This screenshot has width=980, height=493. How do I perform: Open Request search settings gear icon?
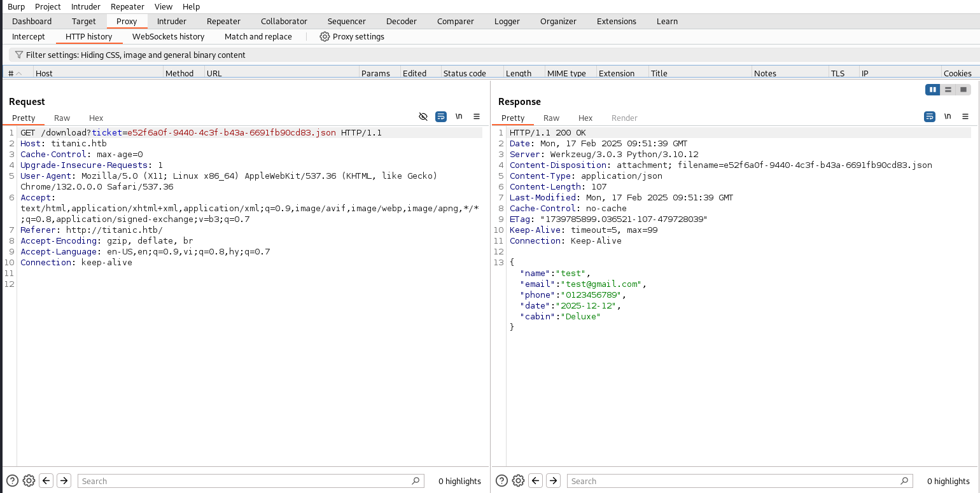(x=29, y=481)
